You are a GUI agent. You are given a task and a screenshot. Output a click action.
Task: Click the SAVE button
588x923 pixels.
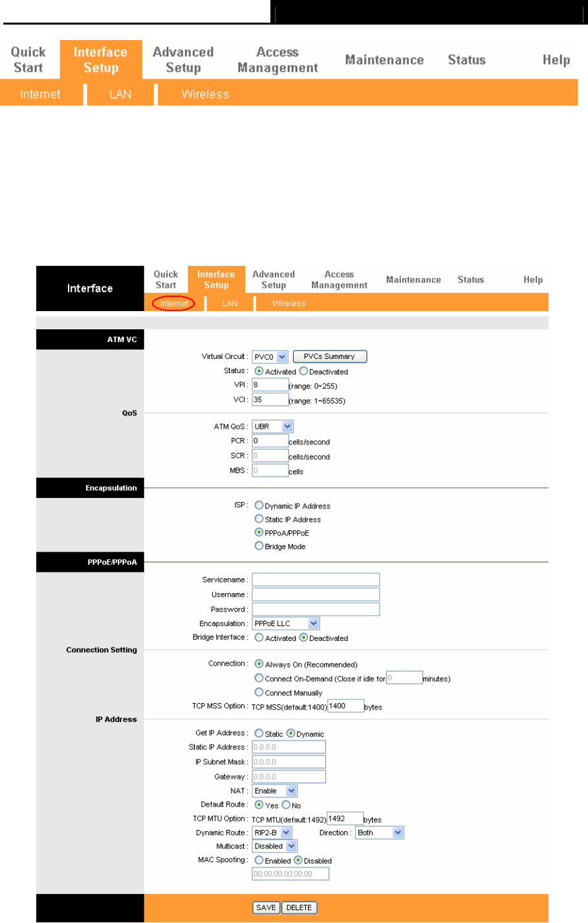266,907
